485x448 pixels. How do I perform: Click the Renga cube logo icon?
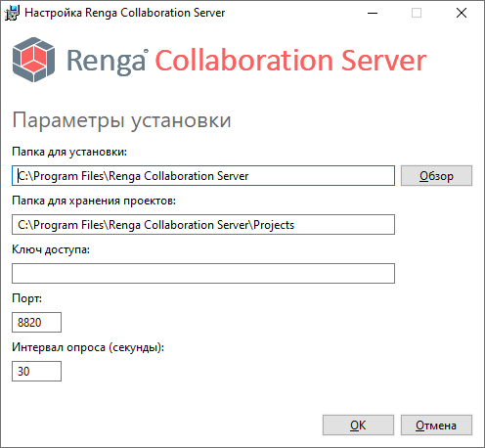click(x=33, y=60)
